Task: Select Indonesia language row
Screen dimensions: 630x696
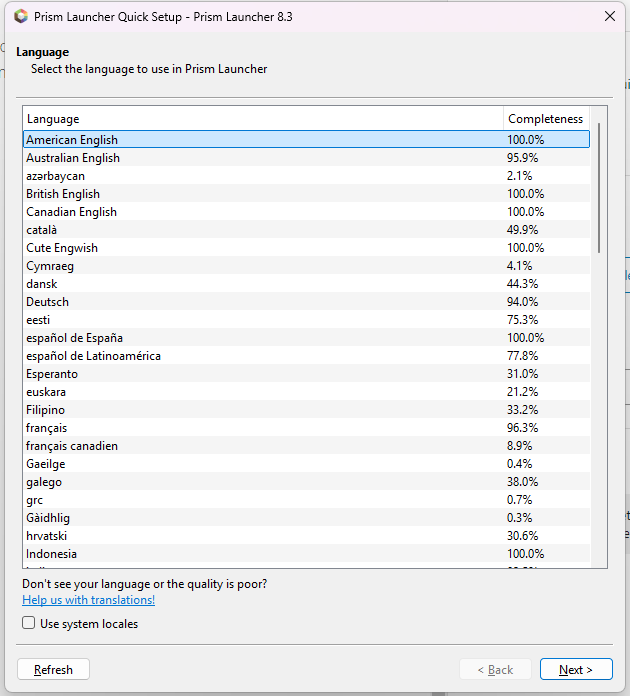Action: click(x=306, y=554)
